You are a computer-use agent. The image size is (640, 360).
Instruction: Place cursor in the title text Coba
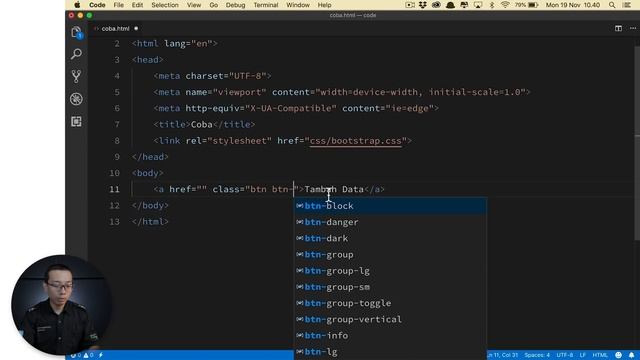[202, 124]
